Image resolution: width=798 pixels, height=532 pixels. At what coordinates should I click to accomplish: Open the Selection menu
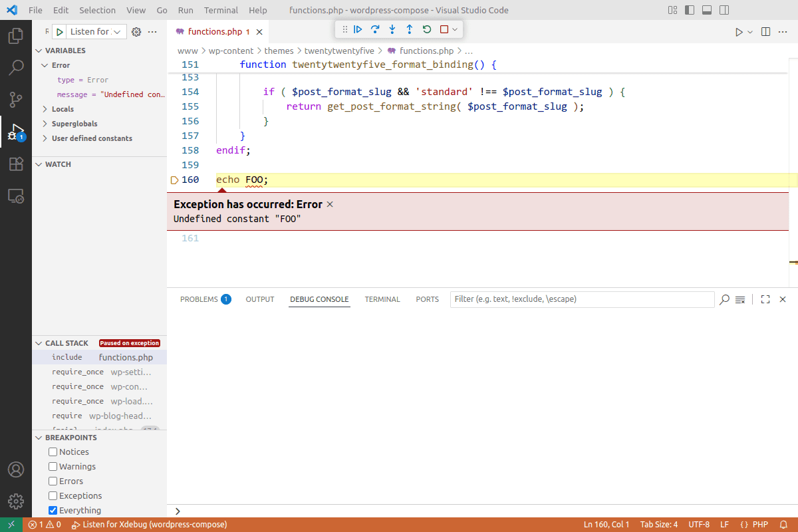pos(97,10)
